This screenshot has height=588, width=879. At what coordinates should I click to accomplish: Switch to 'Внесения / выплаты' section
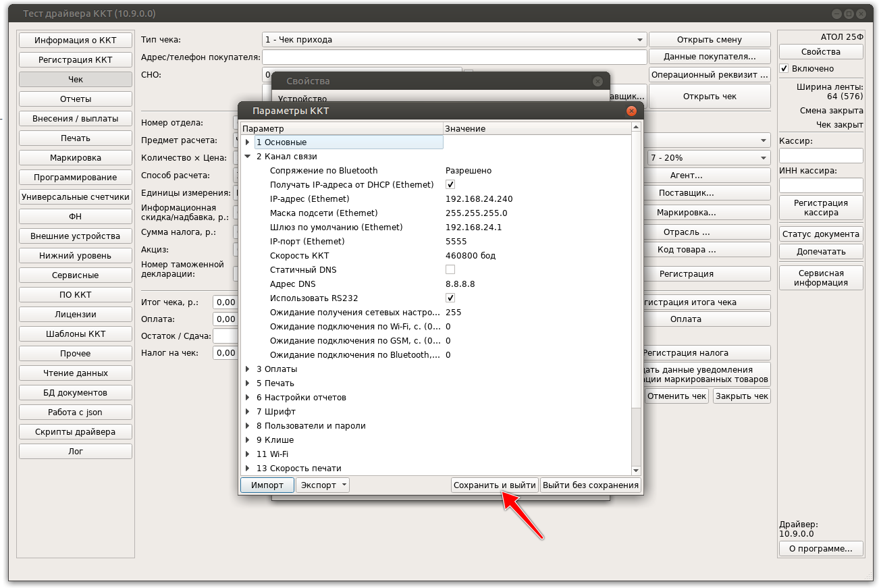pyautogui.click(x=76, y=118)
